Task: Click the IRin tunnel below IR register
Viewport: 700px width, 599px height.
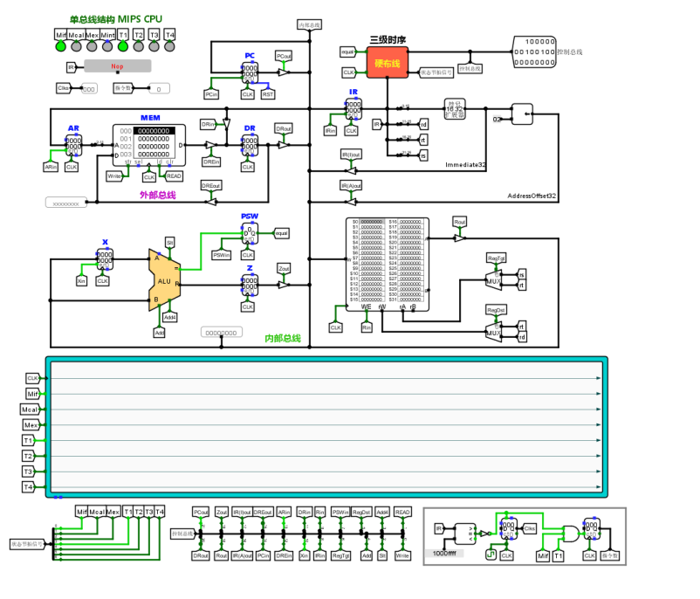Action: click(330, 131)
